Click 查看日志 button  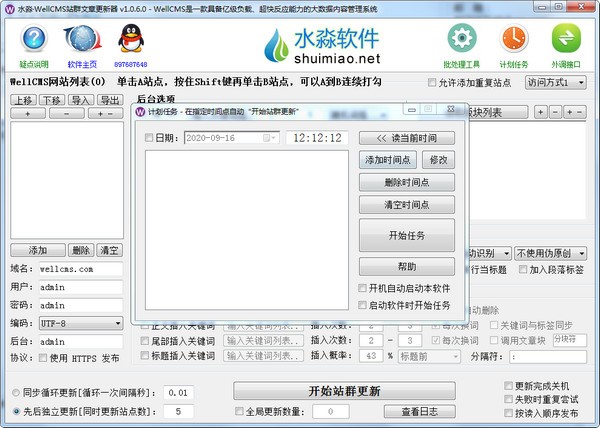[421, 411]
